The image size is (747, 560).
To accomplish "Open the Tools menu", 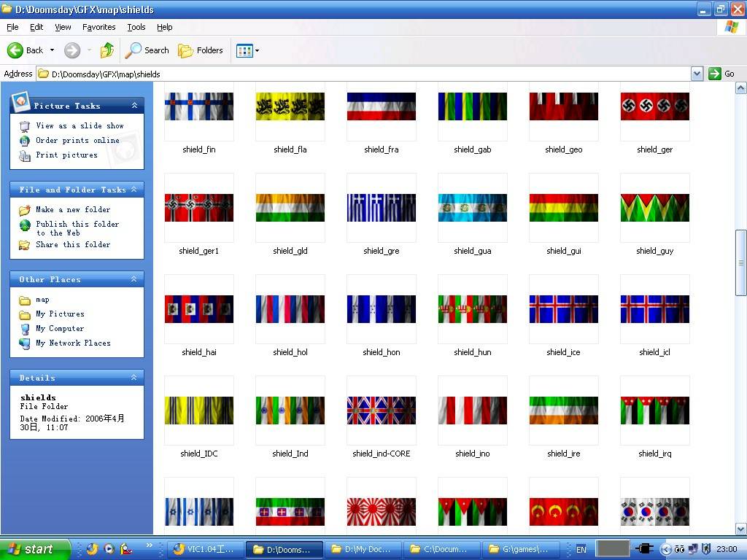I will click(x=136, y=27).
